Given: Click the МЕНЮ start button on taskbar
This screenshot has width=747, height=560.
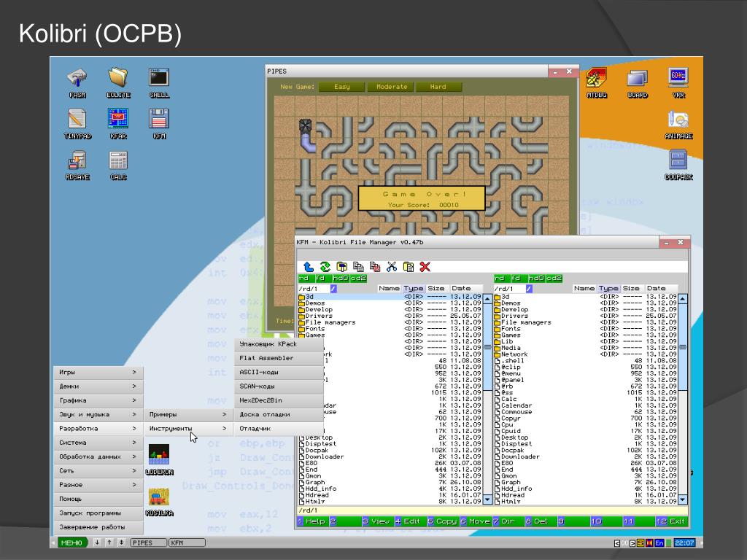Looking at the screenshot, I should (72, 542).
